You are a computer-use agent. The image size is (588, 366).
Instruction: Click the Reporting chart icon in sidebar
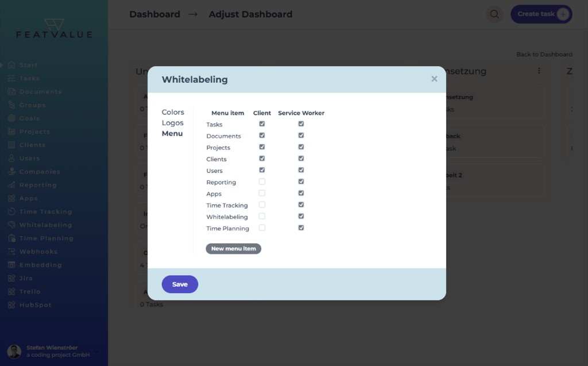point(11,185)
